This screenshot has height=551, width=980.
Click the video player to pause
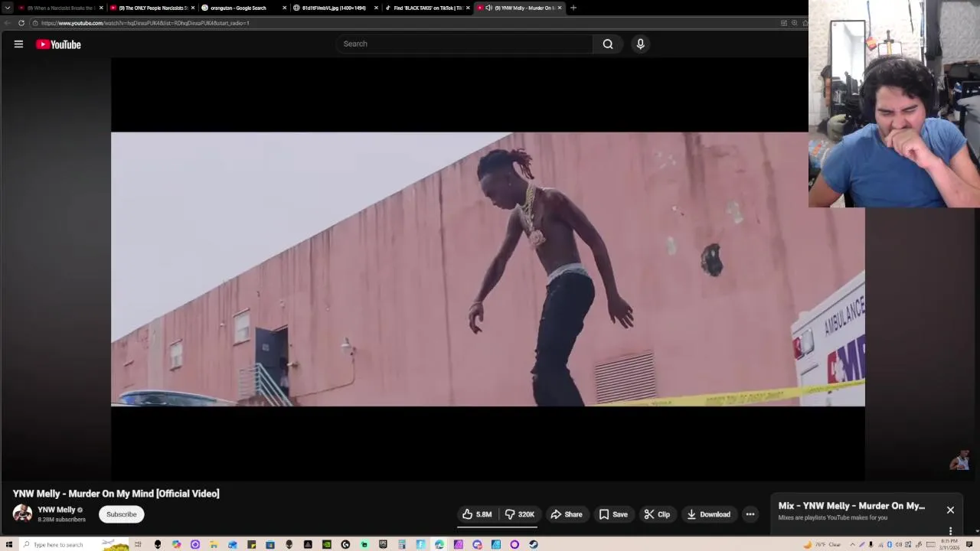[x=488, y=269]
